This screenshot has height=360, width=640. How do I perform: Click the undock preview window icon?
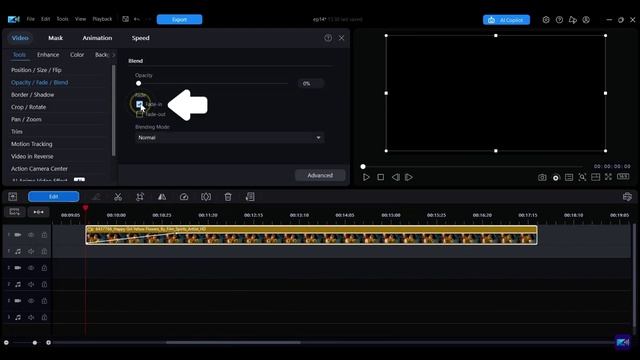coord(596,177)
